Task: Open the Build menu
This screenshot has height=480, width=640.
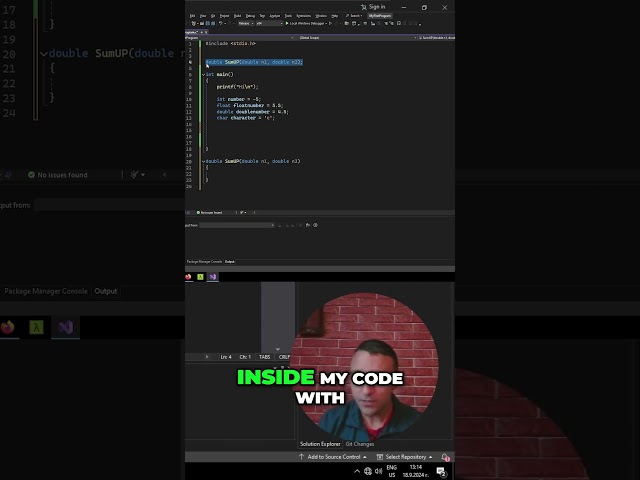Action: (237, 16)
